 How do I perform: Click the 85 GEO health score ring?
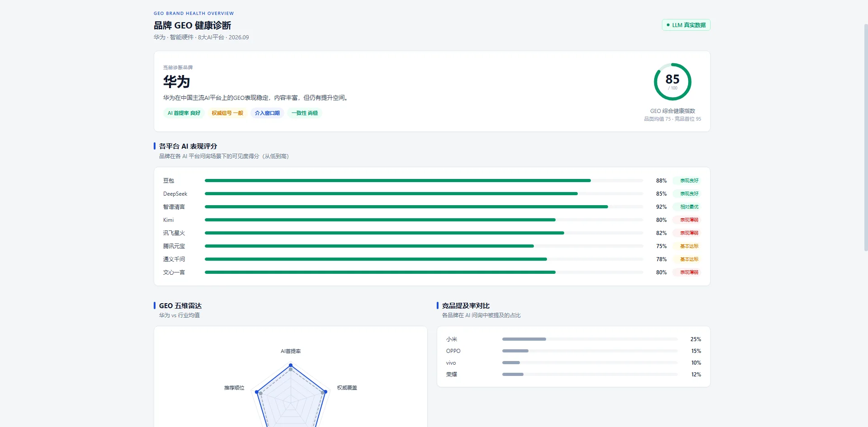(672, 82)
